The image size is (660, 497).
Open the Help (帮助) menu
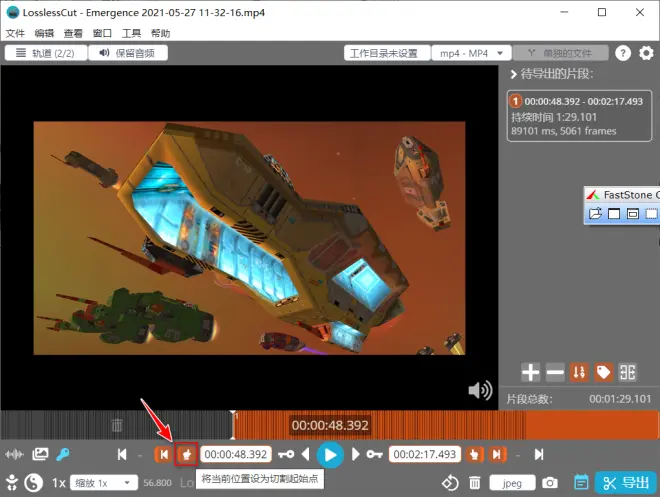tap(160, 33)
